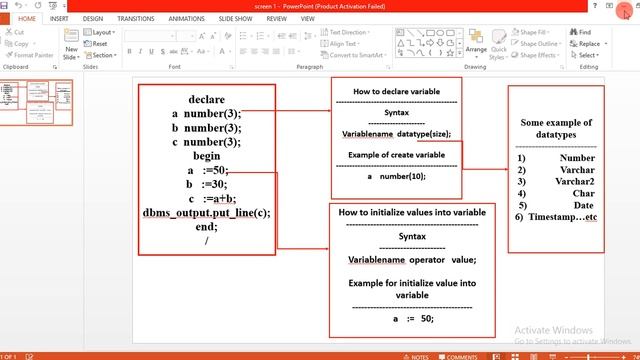Activate the Format Painter
640x360 pixels.
tap(30, 55)
